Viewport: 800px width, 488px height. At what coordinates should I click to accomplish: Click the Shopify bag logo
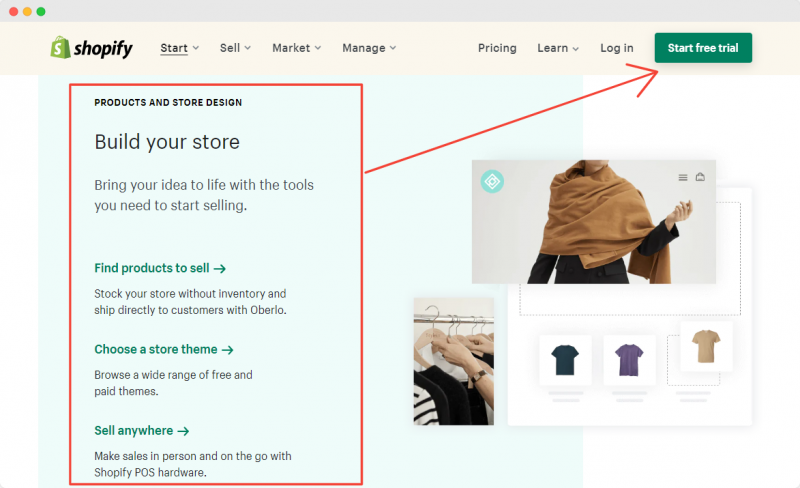pyautogui.click(x=60, y=47)
